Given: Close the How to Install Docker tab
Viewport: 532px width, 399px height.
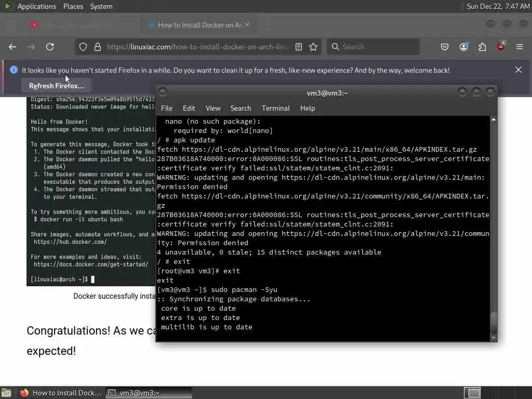Looking at the screenshot, I should click(x=247, y=25).
